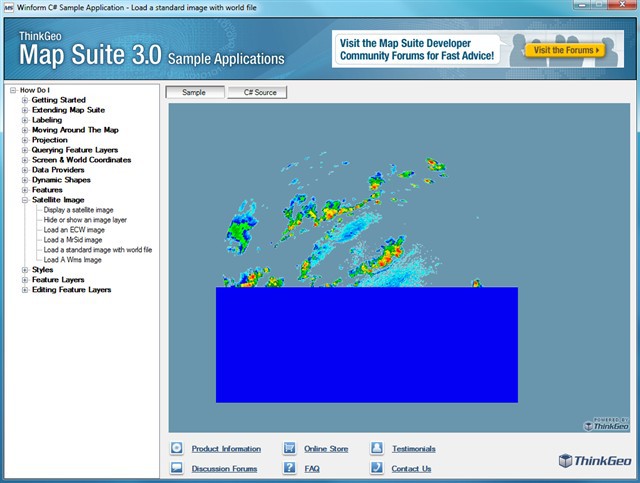The width and height of the screenshot is (640, 483).
Task: Switch to the C# Source tab
Action: [x=257, y=92]
